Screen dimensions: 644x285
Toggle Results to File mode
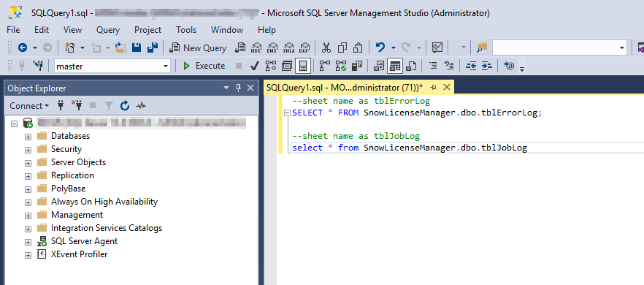click(x=411, y=66)
